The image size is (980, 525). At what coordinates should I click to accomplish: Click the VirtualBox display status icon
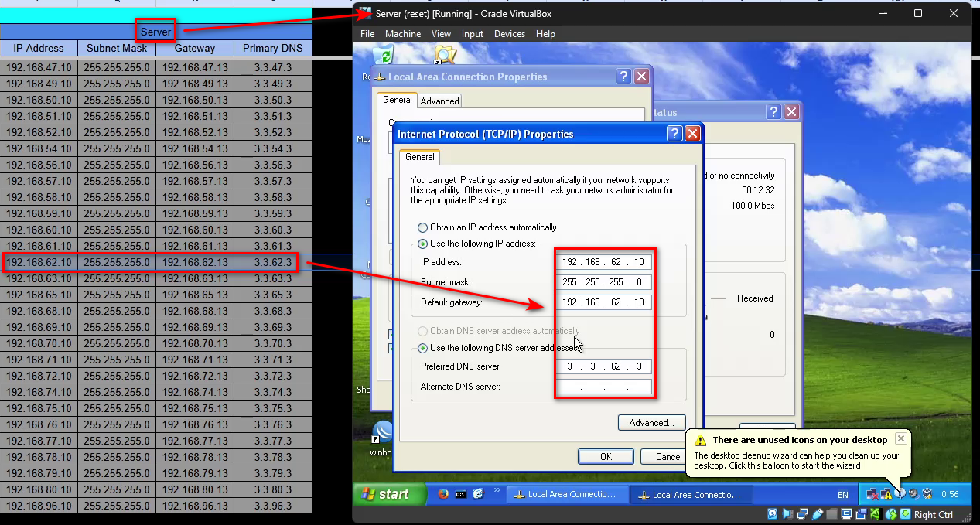pos(846,514)
